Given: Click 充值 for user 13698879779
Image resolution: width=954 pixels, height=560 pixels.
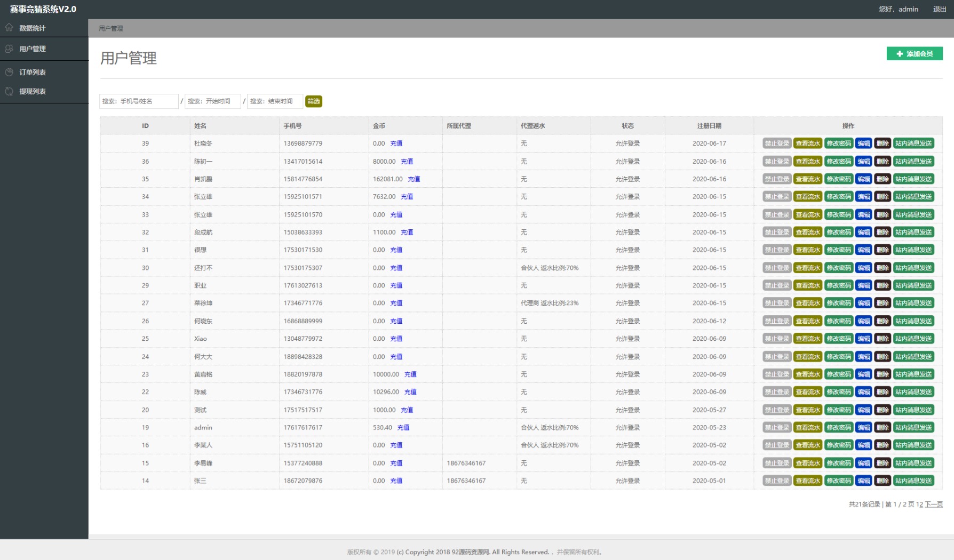Looking at the screenshot, I should pos(396,143).
